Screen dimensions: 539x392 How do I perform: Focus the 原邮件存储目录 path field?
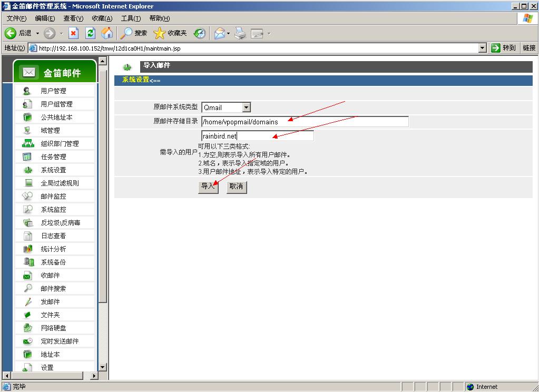[x=305, y=122]
